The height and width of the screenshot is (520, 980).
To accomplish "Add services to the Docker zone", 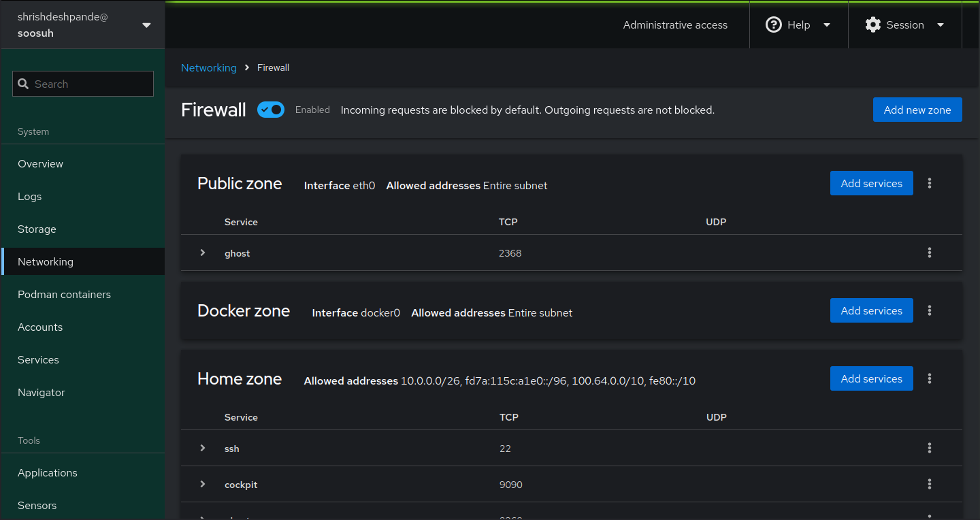I will (x=871, y=310).
